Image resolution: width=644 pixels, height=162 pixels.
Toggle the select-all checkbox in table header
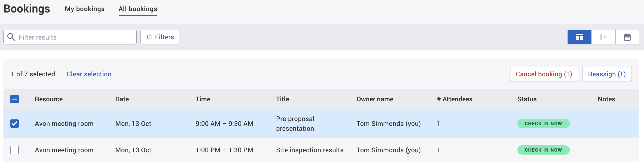15,99
